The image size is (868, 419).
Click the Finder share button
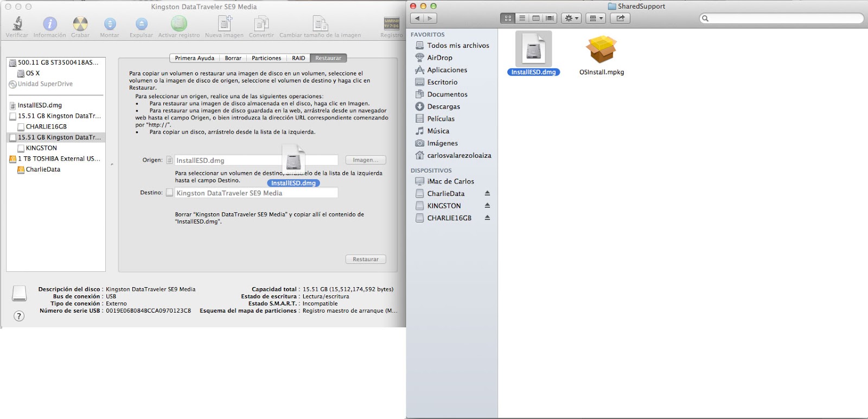(620, 18)
